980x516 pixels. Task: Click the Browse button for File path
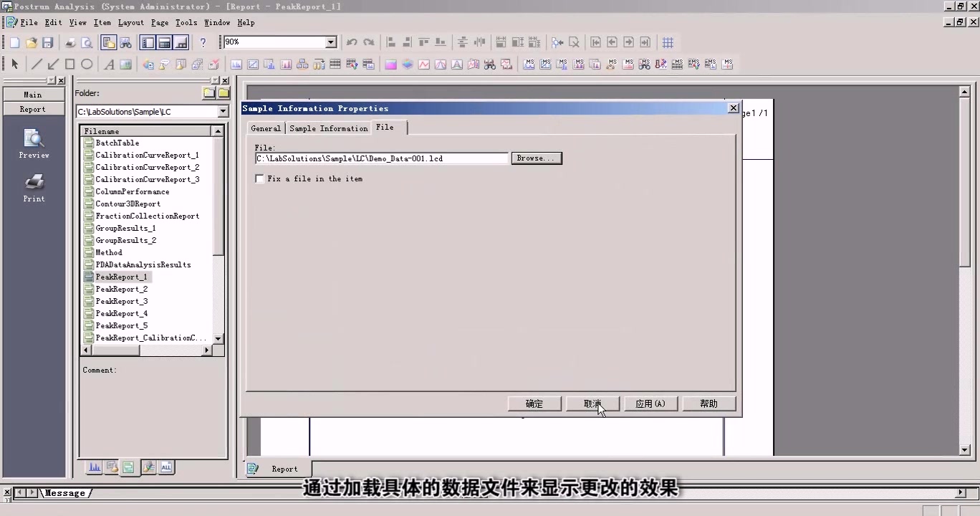coord(535,158)
